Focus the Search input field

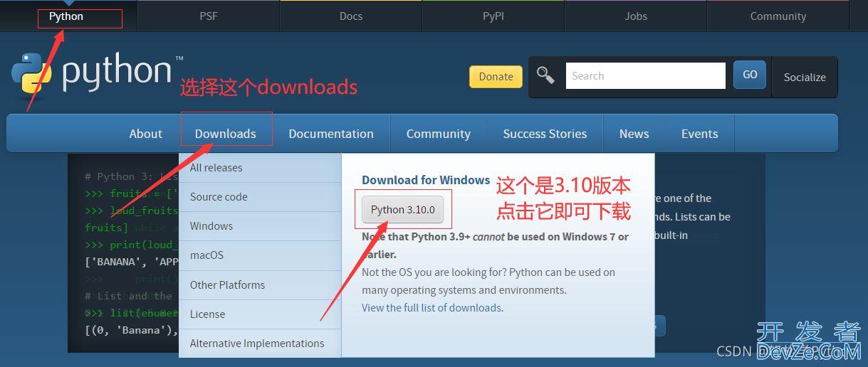[x=645, y=75]
